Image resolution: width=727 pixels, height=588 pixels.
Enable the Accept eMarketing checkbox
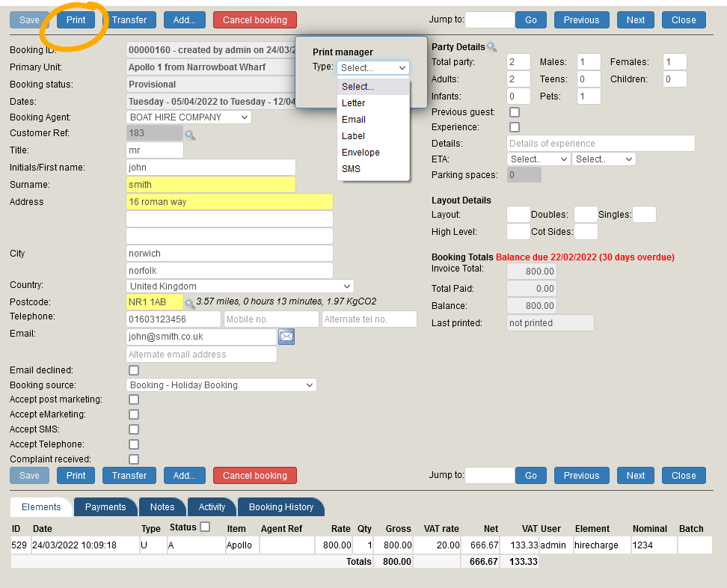(134, 414)
